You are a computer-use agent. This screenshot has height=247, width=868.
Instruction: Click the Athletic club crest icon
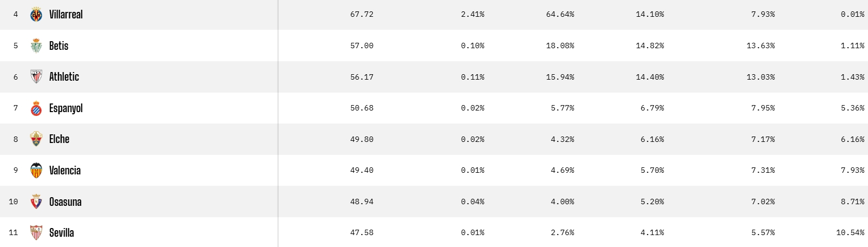point(36,77)
